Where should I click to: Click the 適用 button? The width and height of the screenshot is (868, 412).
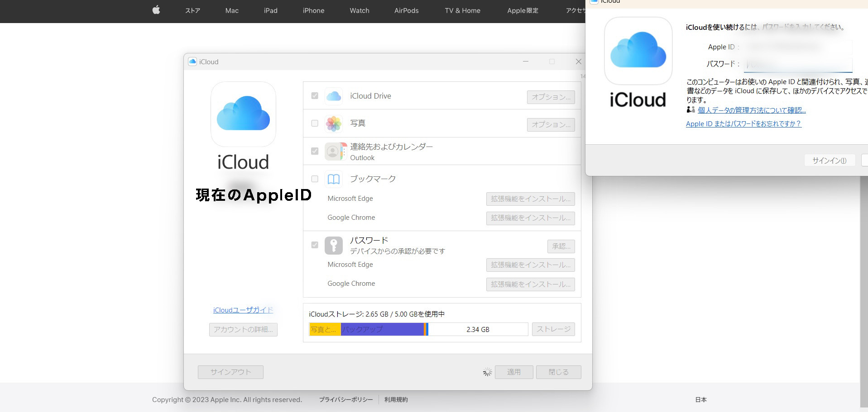514,372
